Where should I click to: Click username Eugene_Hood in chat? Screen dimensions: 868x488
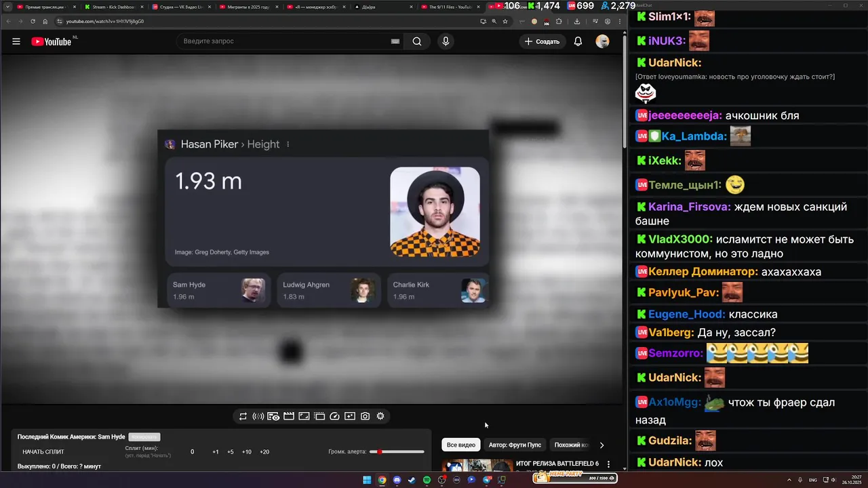(x=686, y=314)
